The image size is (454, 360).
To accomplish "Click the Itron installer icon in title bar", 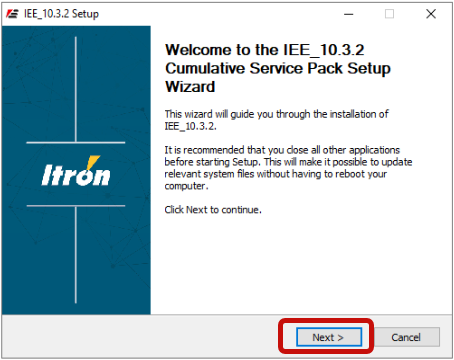I will tap(13, 14).
